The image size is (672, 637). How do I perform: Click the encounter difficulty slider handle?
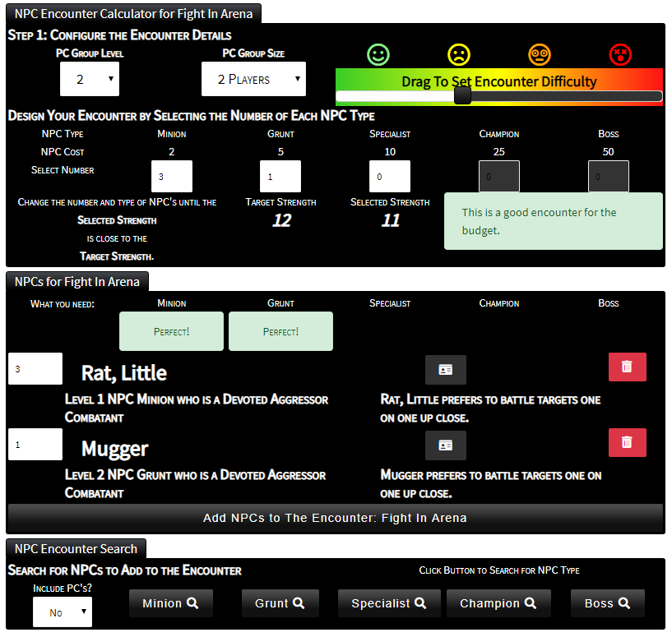click(x=462, y=95)
